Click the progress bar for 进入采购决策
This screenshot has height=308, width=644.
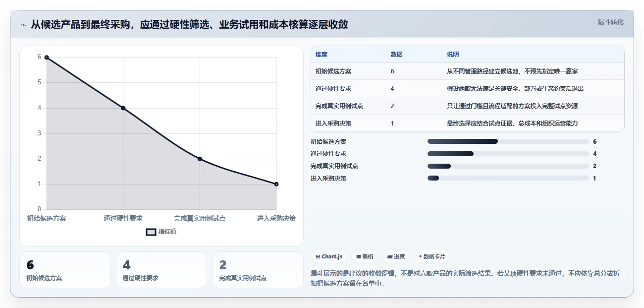coord(508,179)
